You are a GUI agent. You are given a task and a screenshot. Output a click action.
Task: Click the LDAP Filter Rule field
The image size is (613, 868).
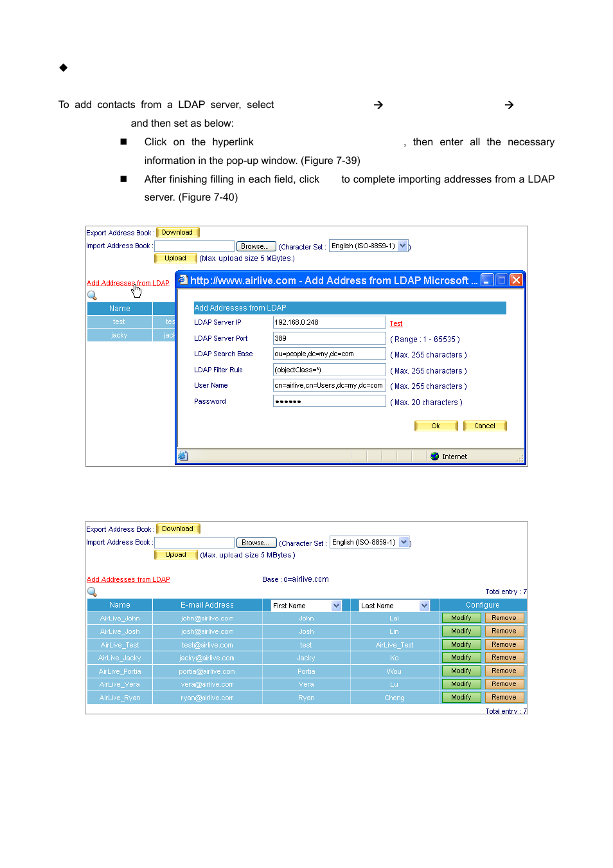(329, 370)
